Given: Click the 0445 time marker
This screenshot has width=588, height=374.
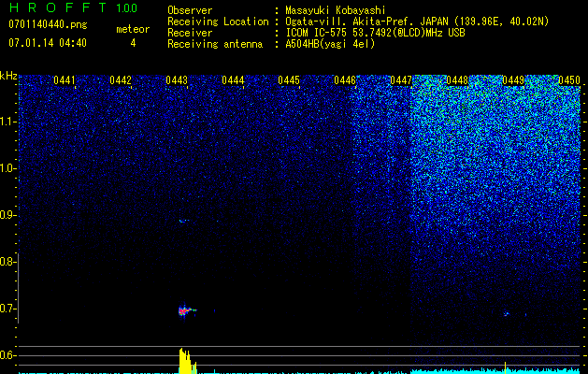Looking at the screenshot, I should [x=289, y=80].
